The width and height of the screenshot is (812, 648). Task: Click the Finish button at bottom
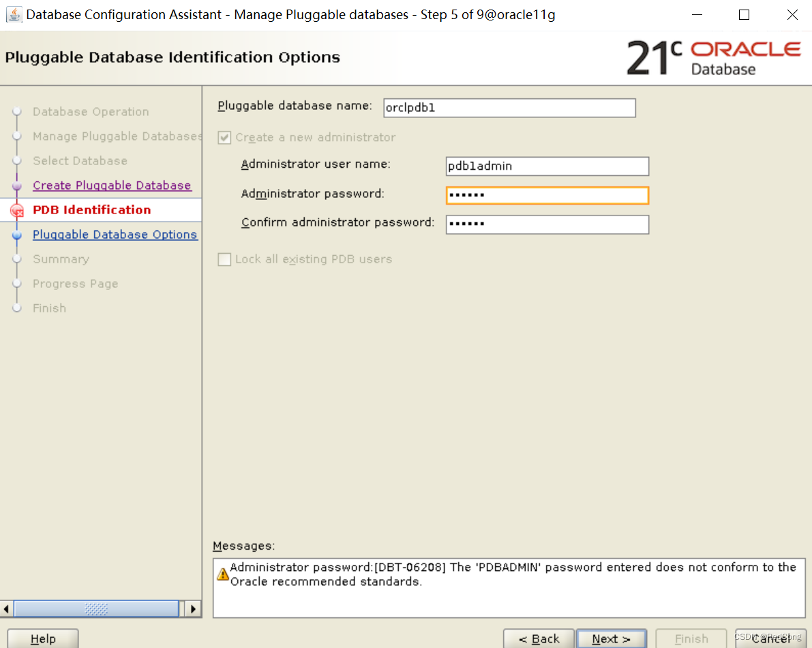click(691, 638)
